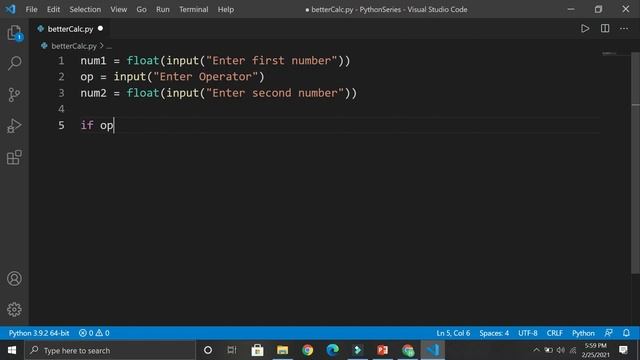
Task: Close unsaved betterCalc.py tab via dot
Action: [100, 29]
